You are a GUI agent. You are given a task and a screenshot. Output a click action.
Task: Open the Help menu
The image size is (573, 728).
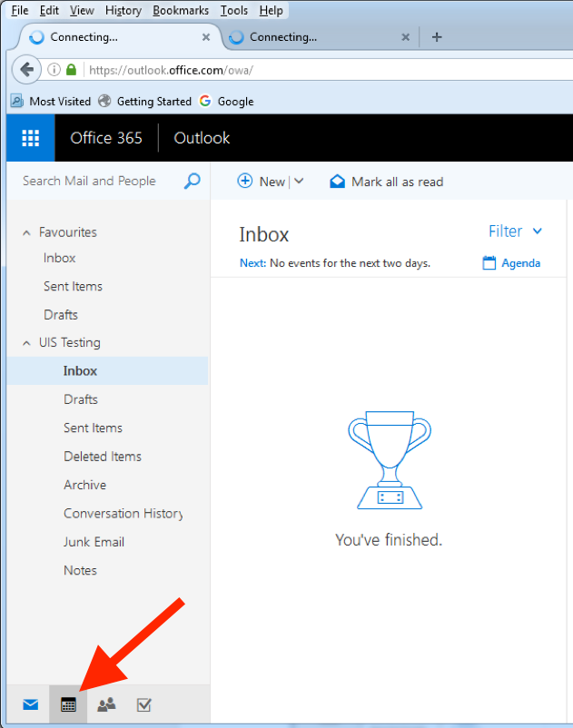point(272,10)
